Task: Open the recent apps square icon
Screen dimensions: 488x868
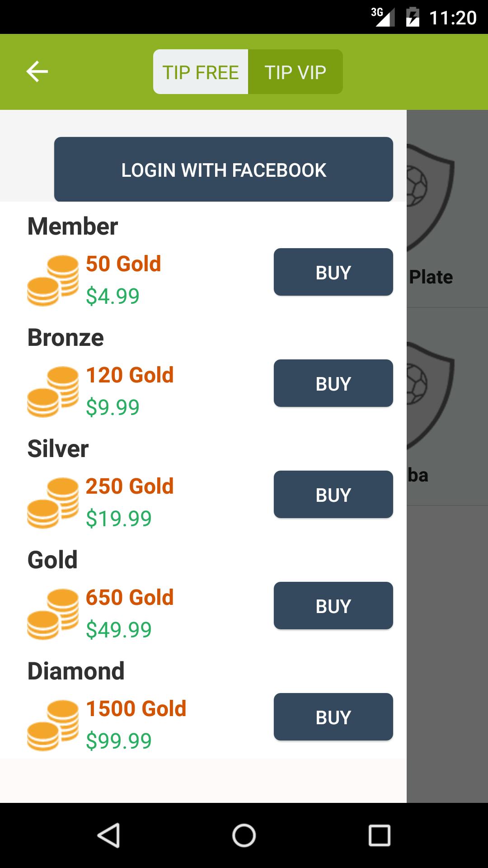Action: click(x=379, y=835)
